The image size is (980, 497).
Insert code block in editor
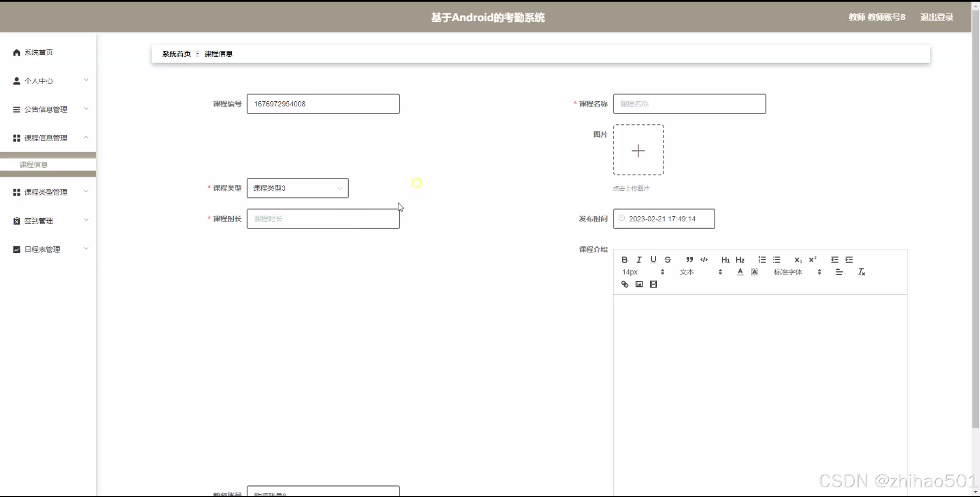click(704, 260)
